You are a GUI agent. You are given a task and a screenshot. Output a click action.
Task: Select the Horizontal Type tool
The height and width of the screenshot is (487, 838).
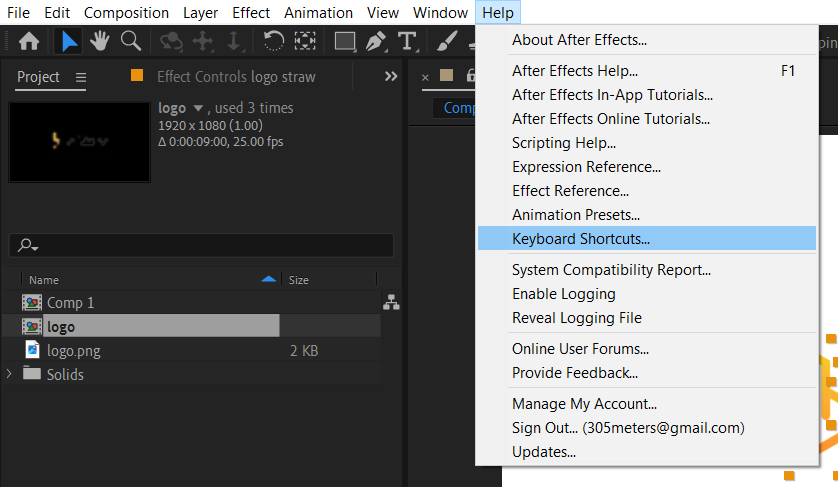click(406, 41)
